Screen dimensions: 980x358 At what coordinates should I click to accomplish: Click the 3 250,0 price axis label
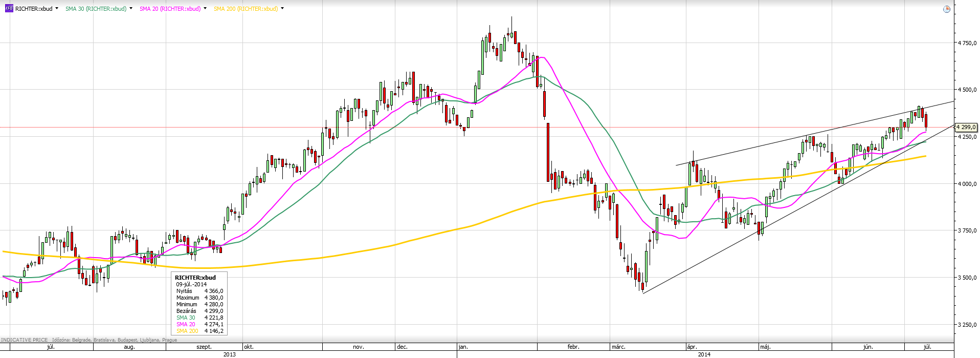click(x=967, y=325)
